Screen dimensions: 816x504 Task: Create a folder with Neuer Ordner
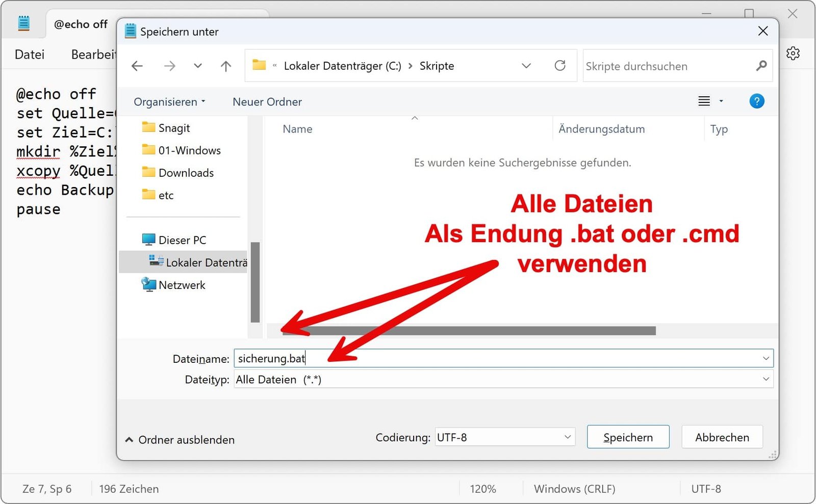click(x=266, y=101)
